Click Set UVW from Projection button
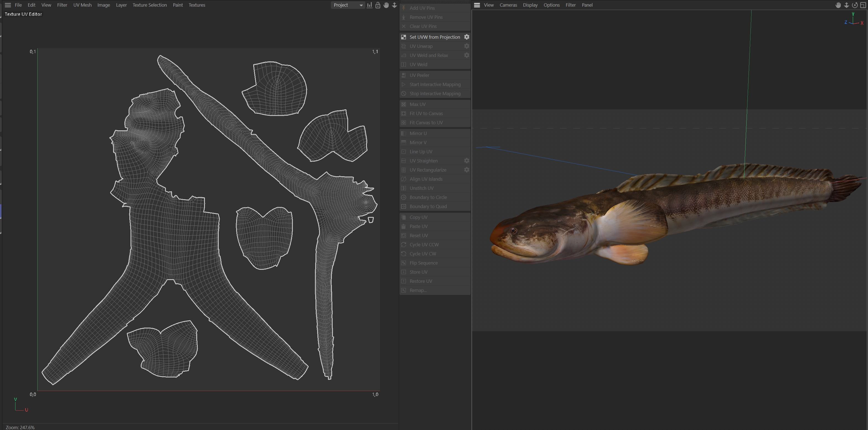This screenshot has width=868, height=430. coord(434,37)
